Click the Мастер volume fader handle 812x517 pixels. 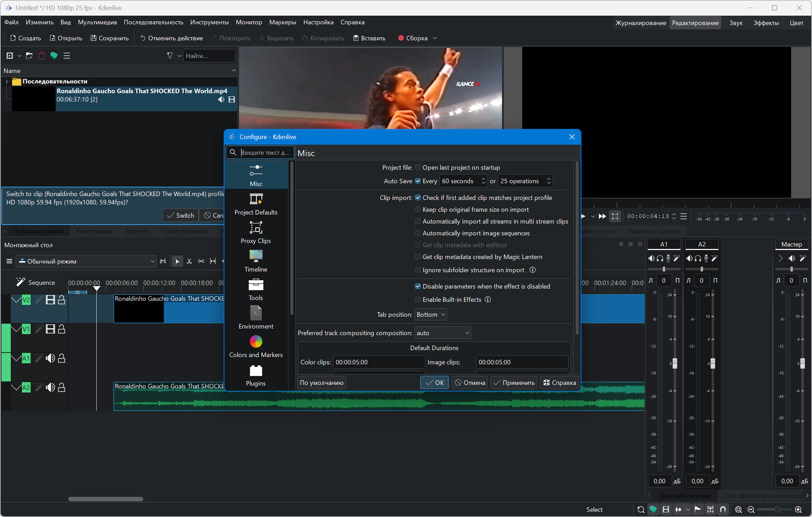tap(803, 363)
